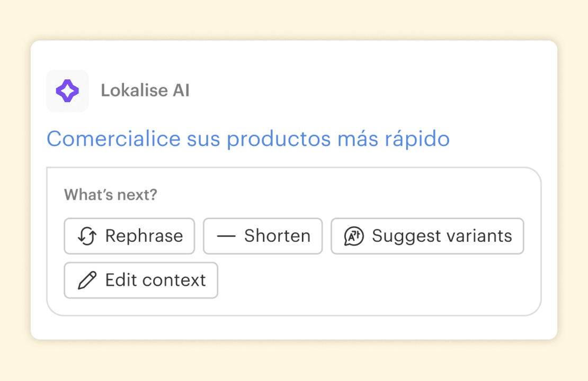The image size is (588, 381).
Task: Choose the Shorten text label
Action: click(277, 236)
